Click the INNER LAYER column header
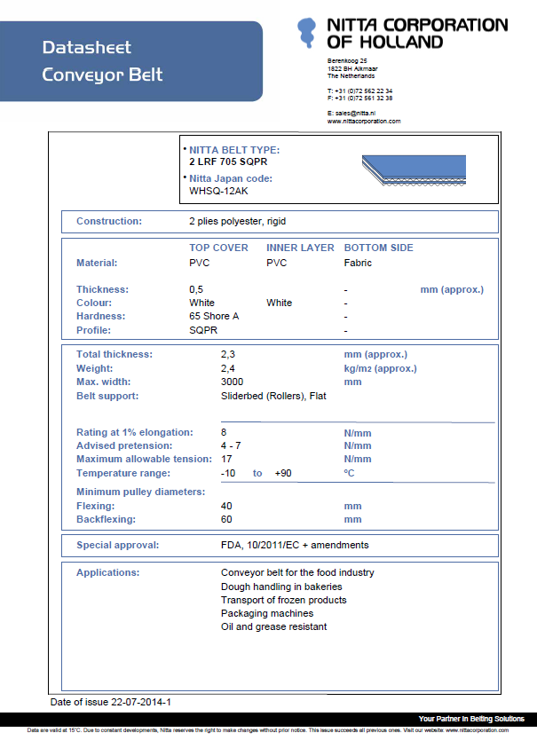Viewport: 537px width, 756px height. [x=300, y=248]
